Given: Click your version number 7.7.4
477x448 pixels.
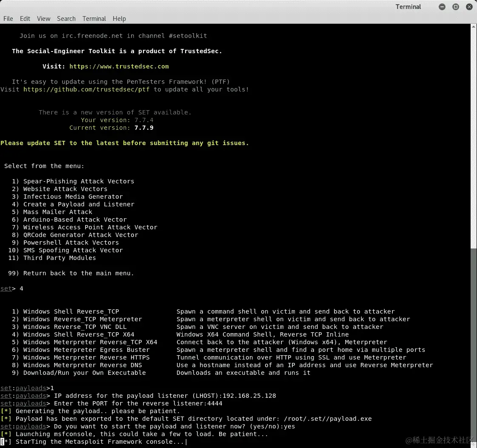Looking at the screenshot, I should point(144,120).
